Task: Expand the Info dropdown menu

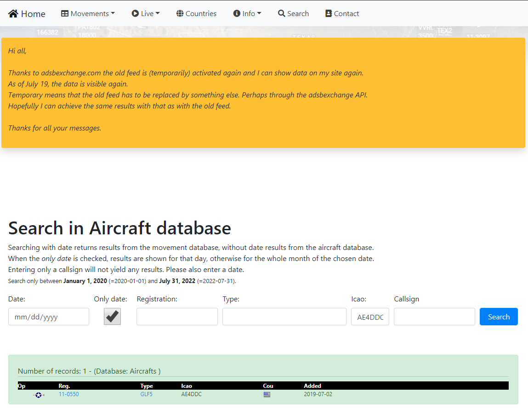Action: [x=247, y=13]
